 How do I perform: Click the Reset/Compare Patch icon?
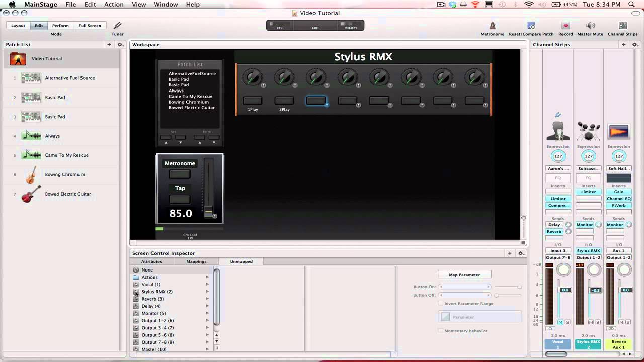(531, 25)
